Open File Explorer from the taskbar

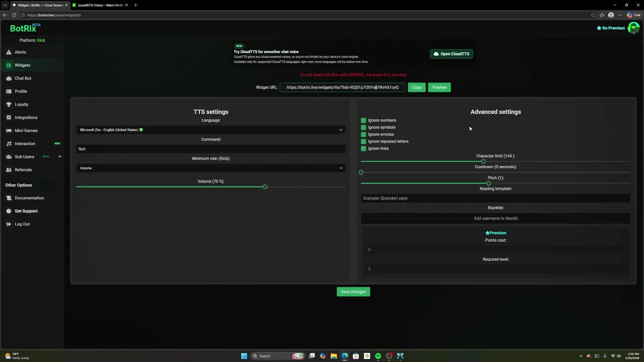[334, 356]
